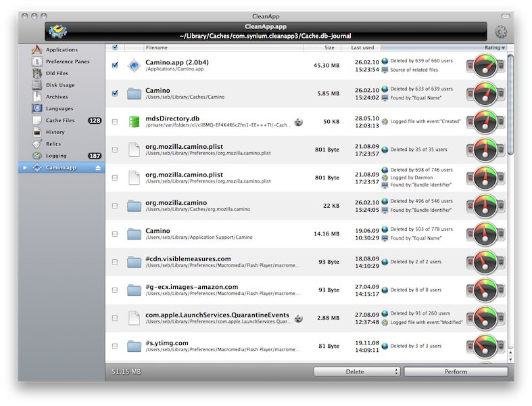532x406 pixels.
Task: Click the Disk Usage icon in the sidebar
Action: [38, 85]
